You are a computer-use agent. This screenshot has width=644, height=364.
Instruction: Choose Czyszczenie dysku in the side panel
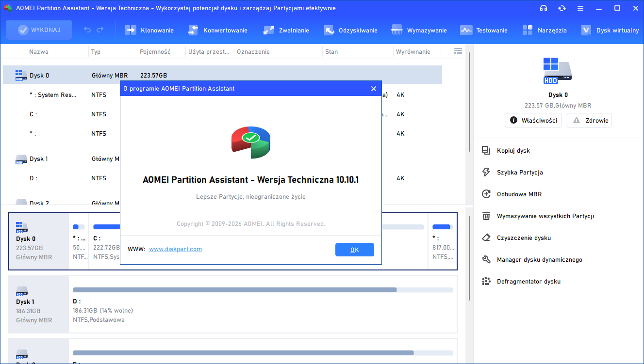524,238
